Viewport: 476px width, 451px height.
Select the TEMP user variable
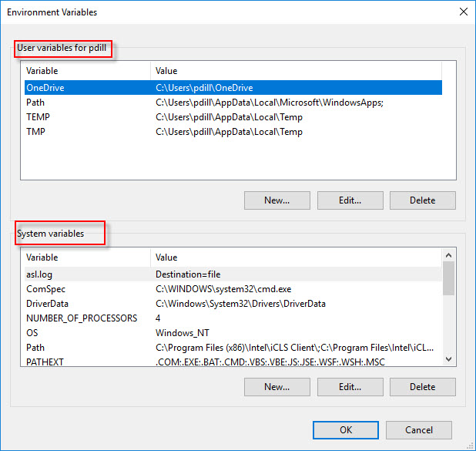[233, 117]
